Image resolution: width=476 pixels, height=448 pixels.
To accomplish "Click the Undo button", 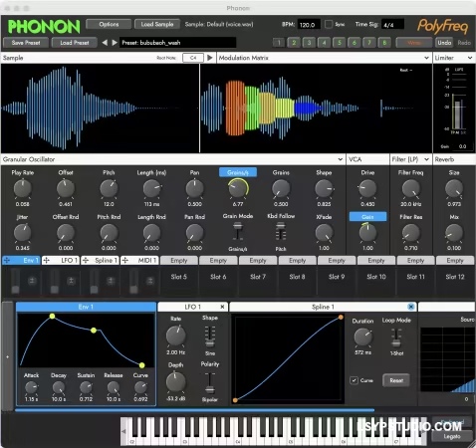I will [444, 43].
